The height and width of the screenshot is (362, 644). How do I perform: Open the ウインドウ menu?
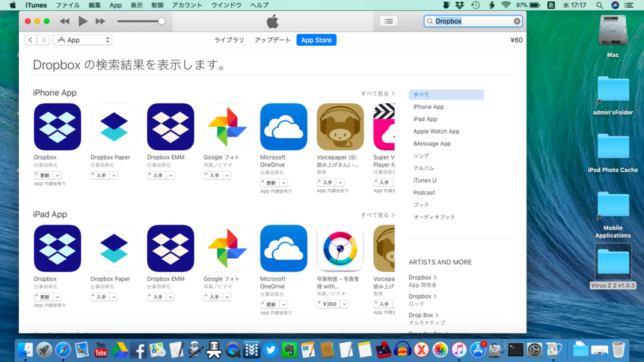click(x=226, y=5)
